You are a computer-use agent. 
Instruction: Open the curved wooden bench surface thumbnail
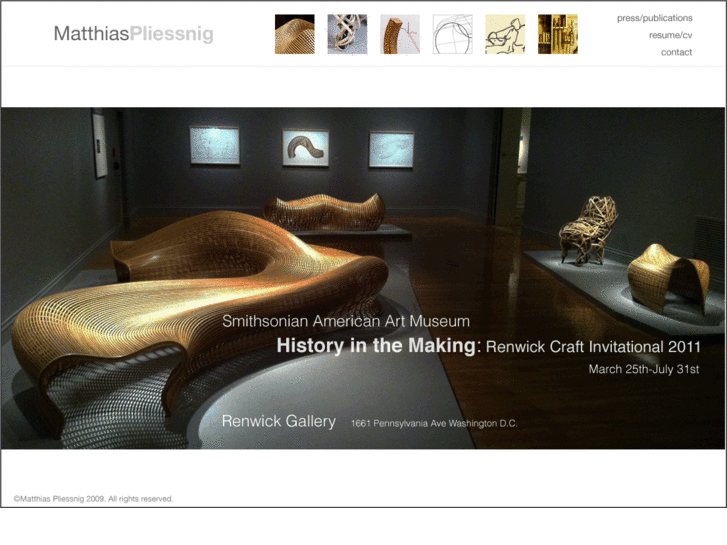(294, 34)
